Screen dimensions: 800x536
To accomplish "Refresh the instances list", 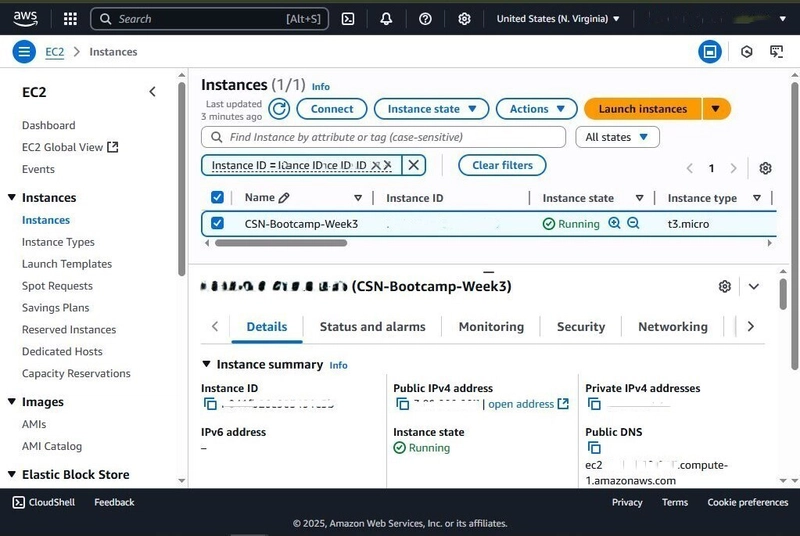I will (x=279, y=109).
